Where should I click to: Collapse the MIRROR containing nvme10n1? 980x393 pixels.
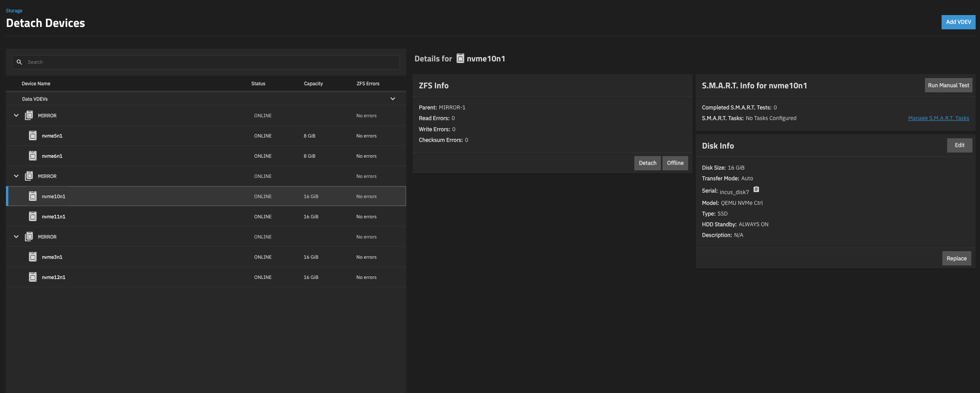[16, 176]
